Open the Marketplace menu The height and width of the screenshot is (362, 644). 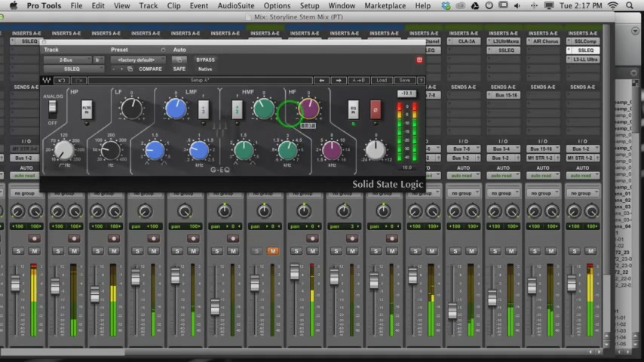(x=385, y=5)
